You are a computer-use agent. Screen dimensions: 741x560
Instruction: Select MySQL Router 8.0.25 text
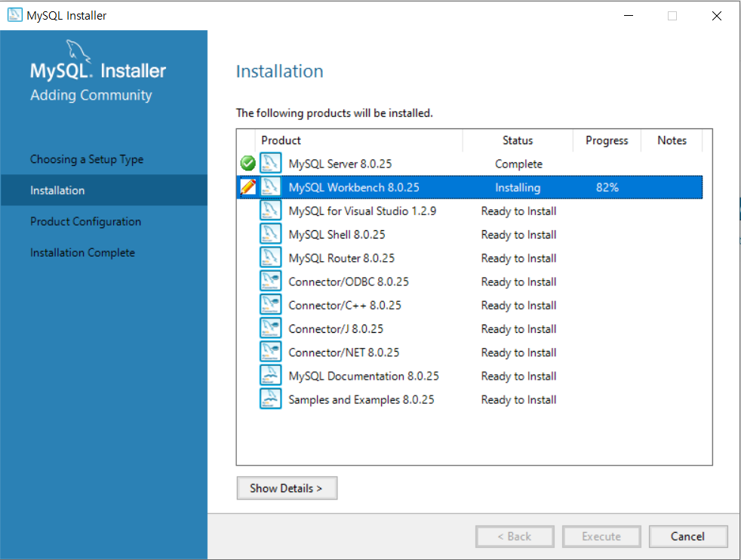[342, 259]
